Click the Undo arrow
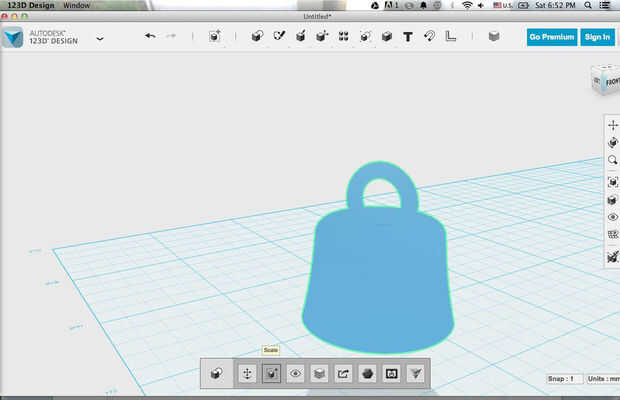 (x=150, y=36)
